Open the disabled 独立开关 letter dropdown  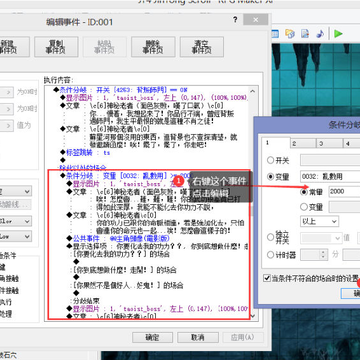(321, 238)
